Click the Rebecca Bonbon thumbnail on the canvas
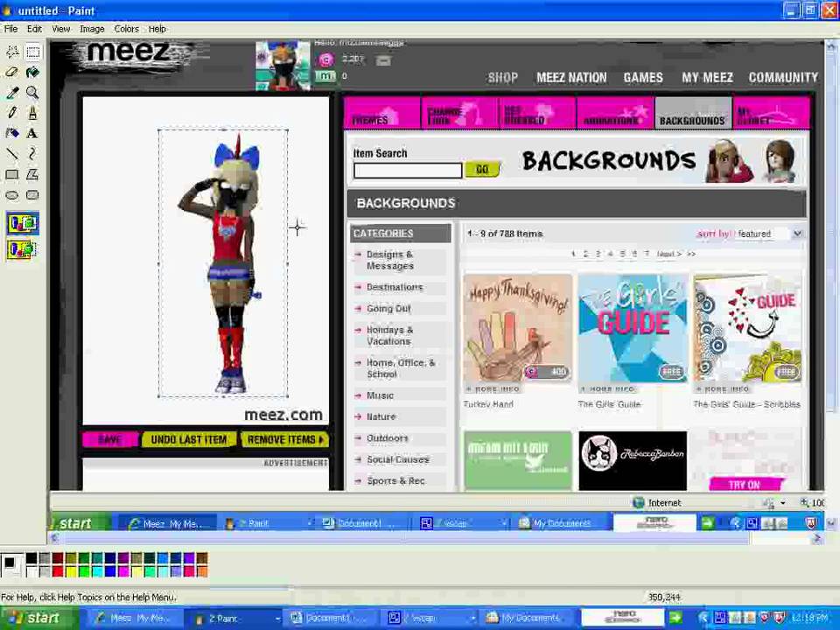Viewport: 840px width, 630px height. pos(633,460)
